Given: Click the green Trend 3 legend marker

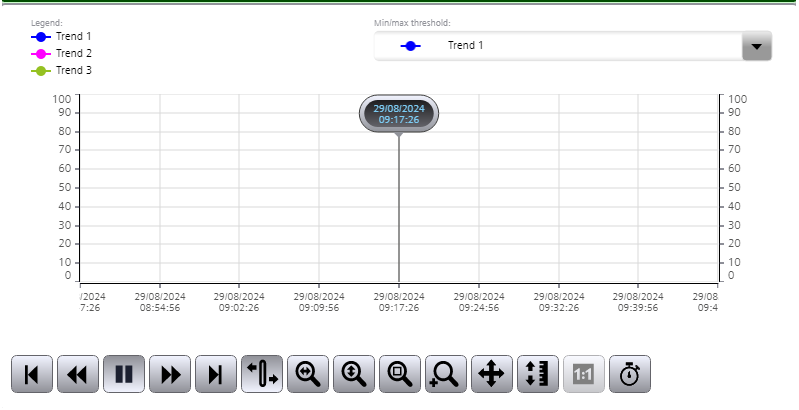Looking at the screenshot, I should tap(41, 71).
